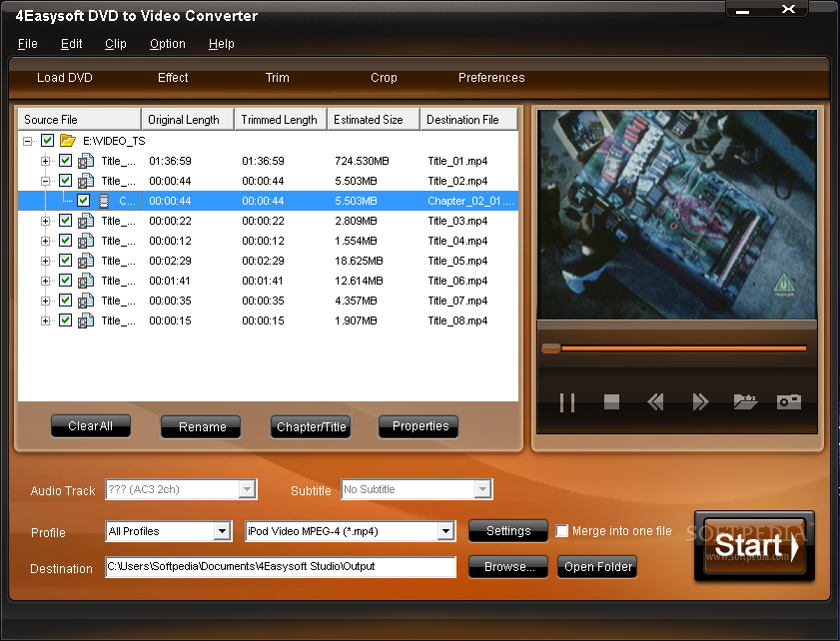840x641 pixels.
Task: Click the rewind (previous) preview icon
Action: click(655, 401)
